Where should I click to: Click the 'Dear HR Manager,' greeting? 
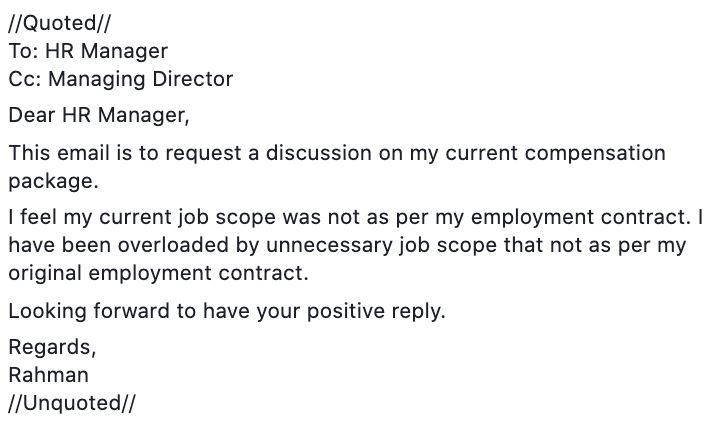(x=99, y=115)
